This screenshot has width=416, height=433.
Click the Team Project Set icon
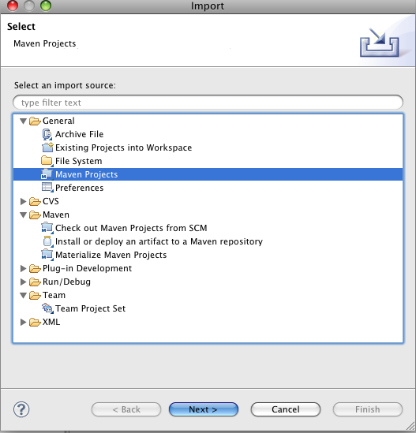(47, 308)
